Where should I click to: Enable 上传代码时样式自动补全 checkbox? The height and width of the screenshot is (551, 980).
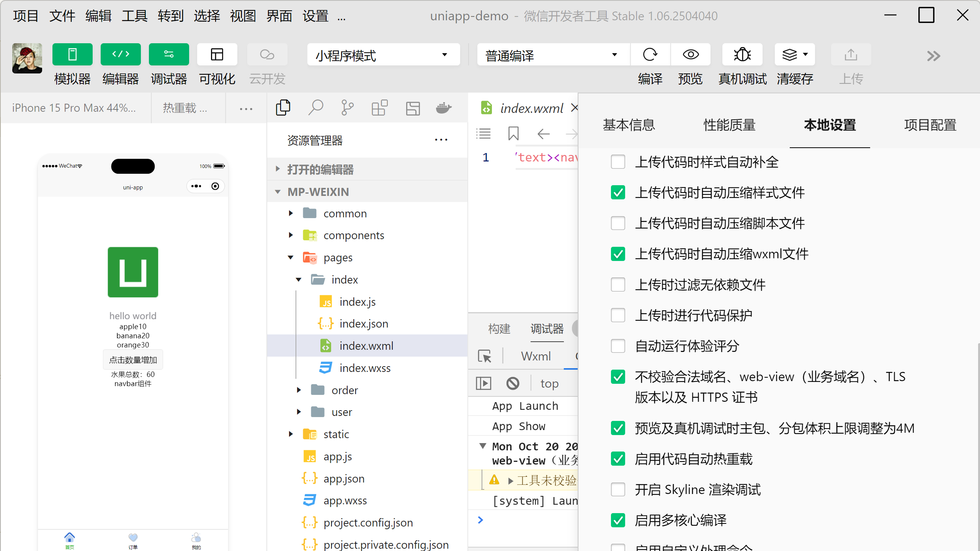pos(618,162)
